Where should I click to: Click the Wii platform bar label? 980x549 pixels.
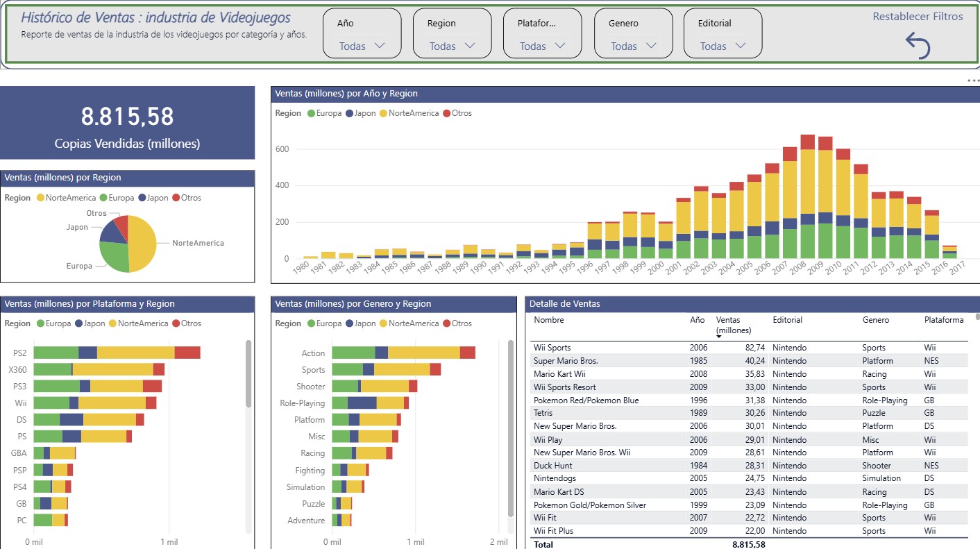tap(21, 403)
